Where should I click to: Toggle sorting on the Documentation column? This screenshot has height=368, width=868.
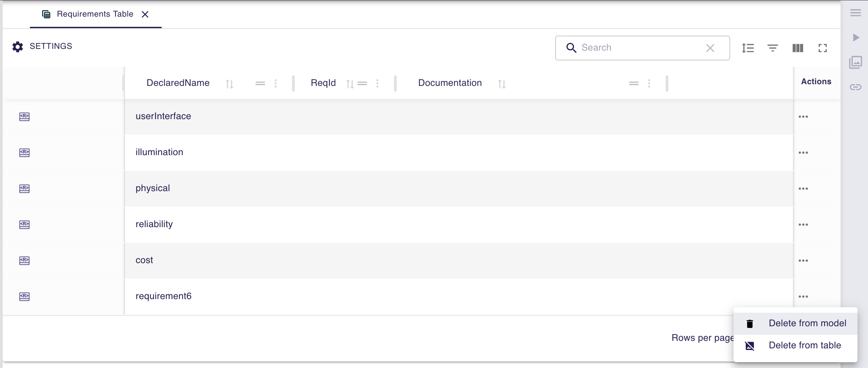click(x=502, y=84)
